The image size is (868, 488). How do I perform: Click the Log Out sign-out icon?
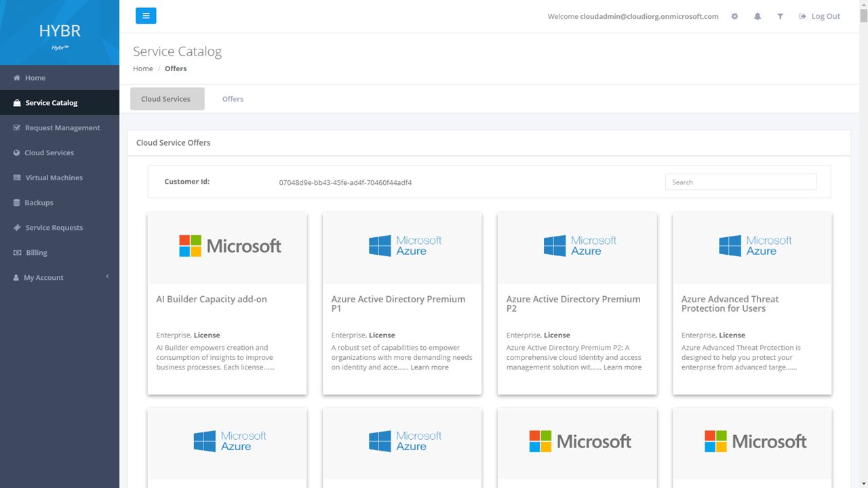tap(803, 16)
